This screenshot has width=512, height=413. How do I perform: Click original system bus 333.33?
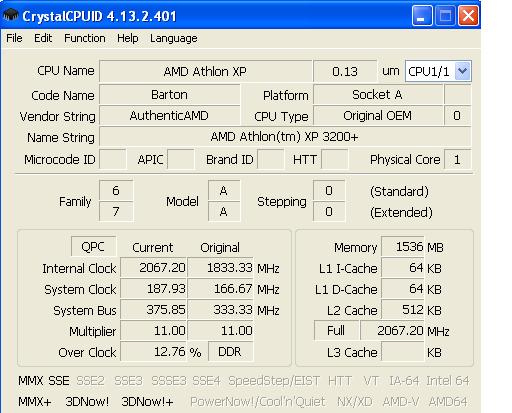220,310
